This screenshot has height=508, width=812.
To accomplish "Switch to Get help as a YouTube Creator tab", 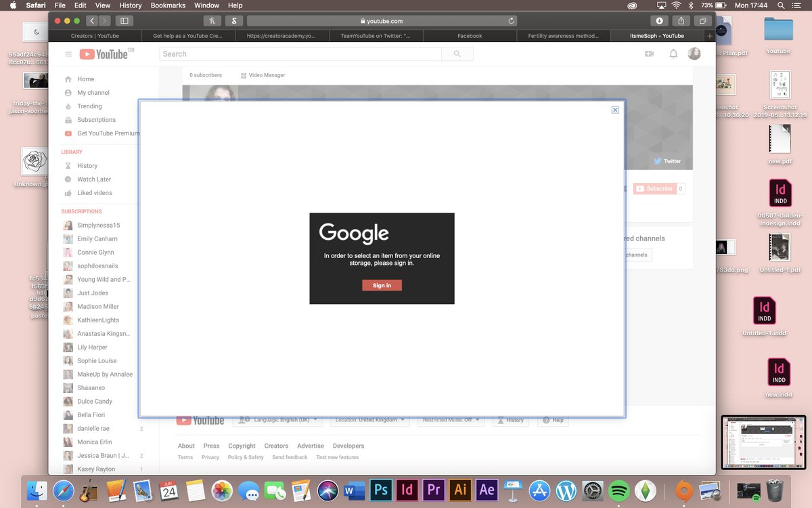I will coord(189,36).
